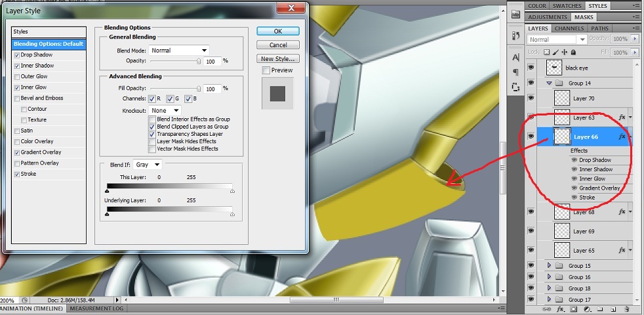This screenshot has width=644, height=315.
Task: Click the Delete layer trash icon
Action: tap(626, 309)
